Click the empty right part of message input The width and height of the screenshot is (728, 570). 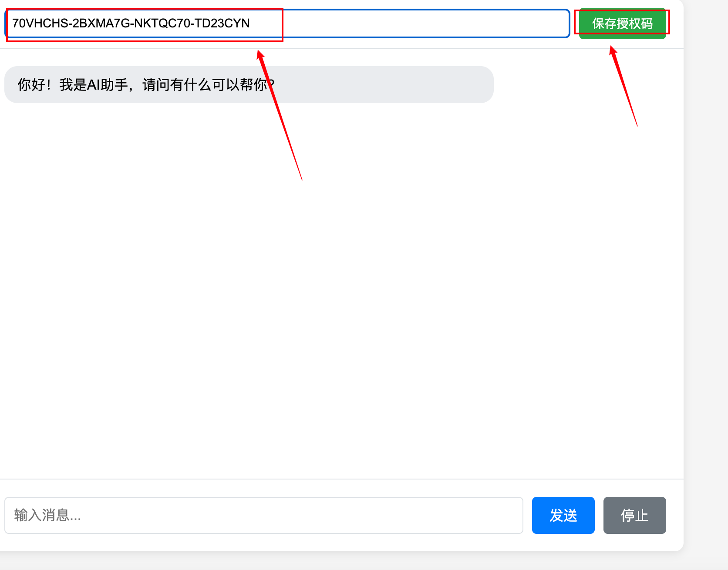(392, 515)
